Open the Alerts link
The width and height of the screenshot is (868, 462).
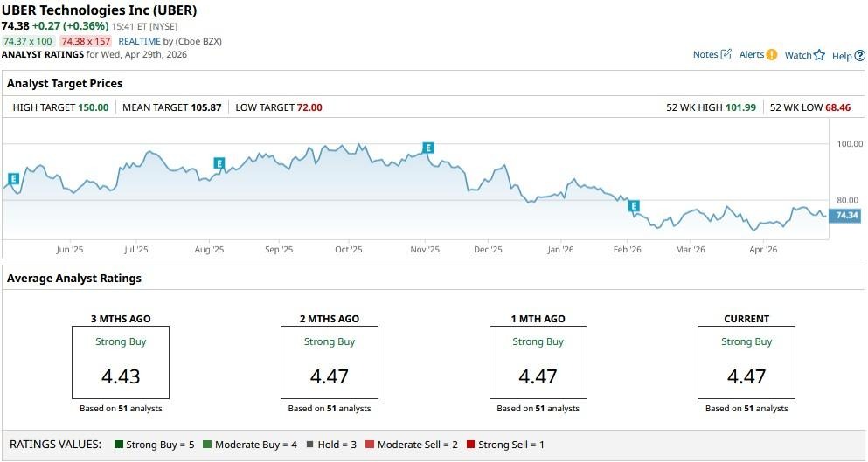[752, 54]
